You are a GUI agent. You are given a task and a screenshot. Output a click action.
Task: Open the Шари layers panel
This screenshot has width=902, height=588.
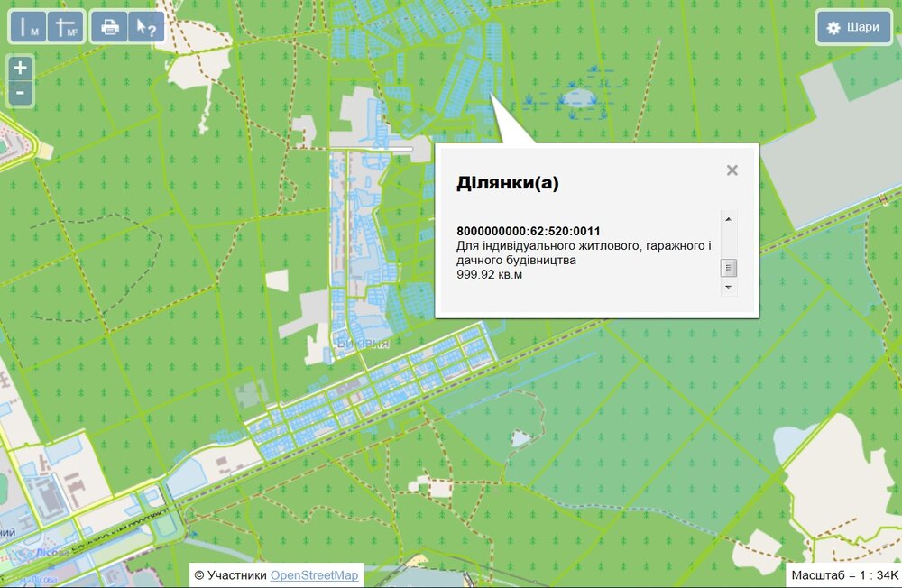tap(853, 27)
